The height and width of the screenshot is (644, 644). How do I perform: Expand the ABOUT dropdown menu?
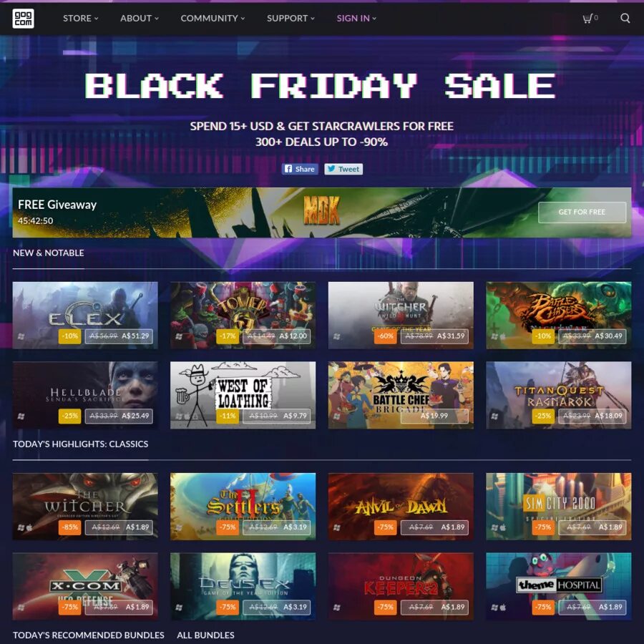[x=140, y=19]
